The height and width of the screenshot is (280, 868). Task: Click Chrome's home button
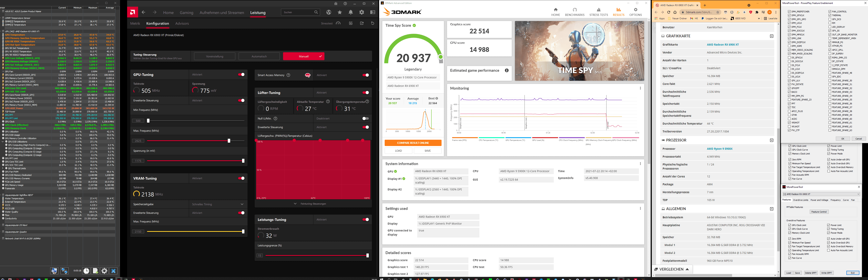click(675, 12)
